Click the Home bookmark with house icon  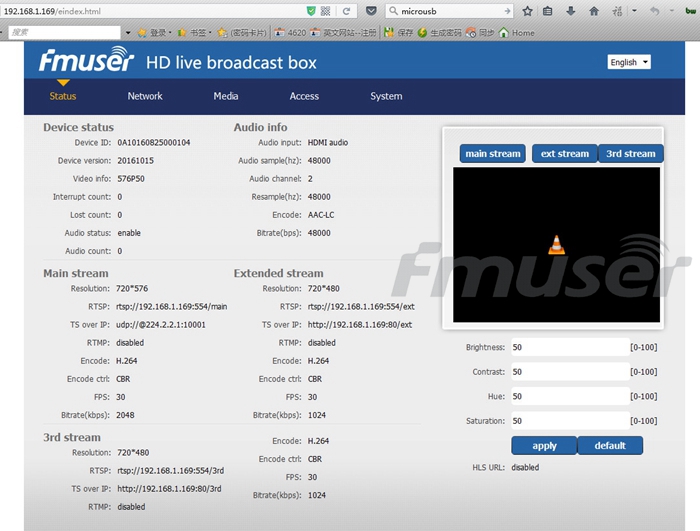coord(517,33)
